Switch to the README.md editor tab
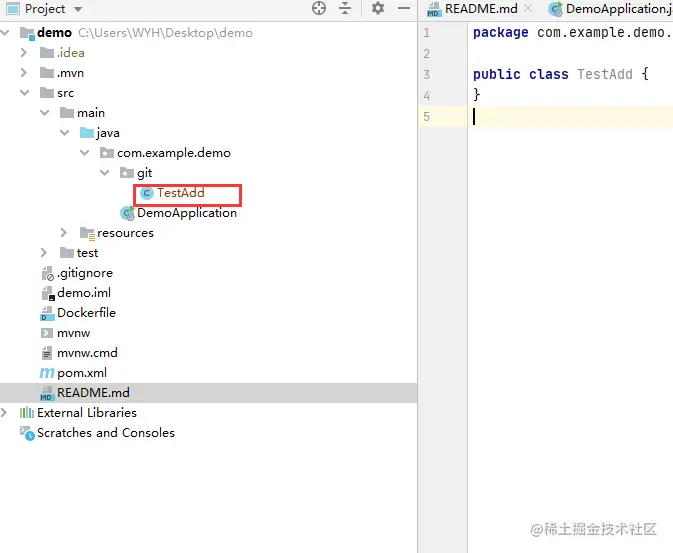 (481, 9)
